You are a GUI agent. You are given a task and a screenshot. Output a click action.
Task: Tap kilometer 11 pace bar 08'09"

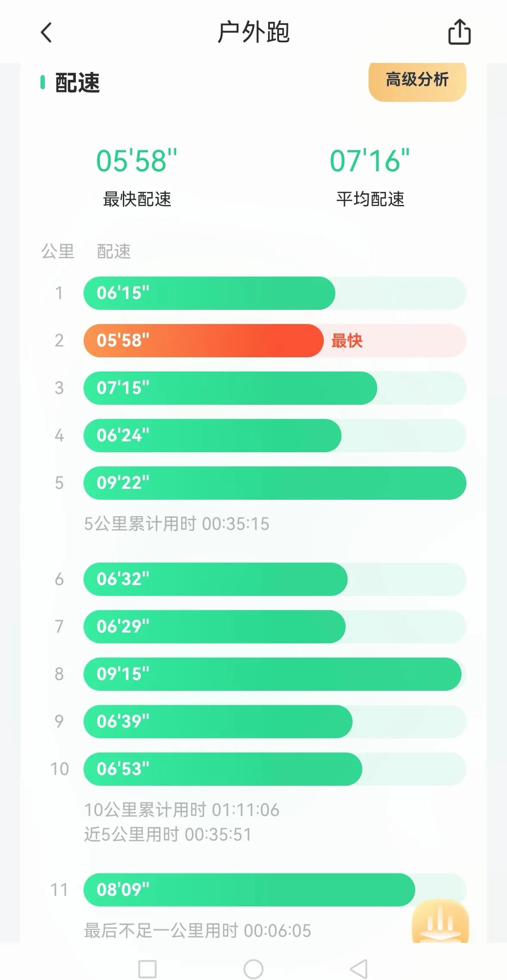[x=275, y=890]
